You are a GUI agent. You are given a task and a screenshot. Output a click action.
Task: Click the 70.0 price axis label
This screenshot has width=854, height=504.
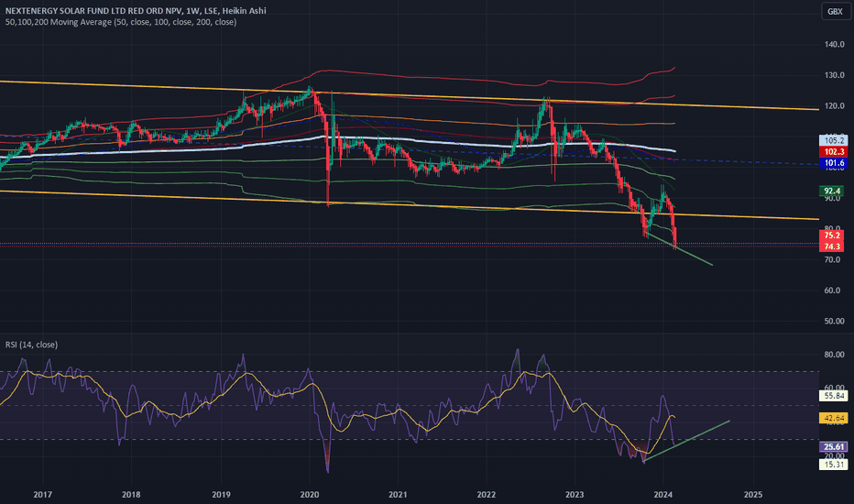pos(832,260)
